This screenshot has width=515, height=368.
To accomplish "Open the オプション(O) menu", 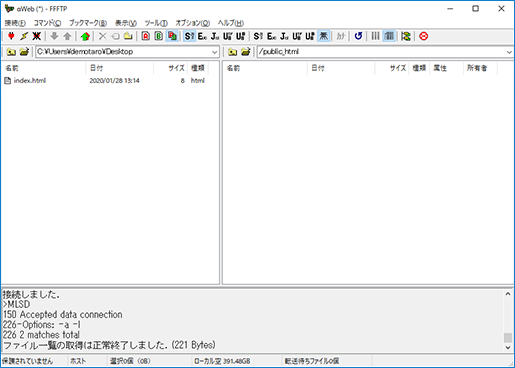I will 193,23.
